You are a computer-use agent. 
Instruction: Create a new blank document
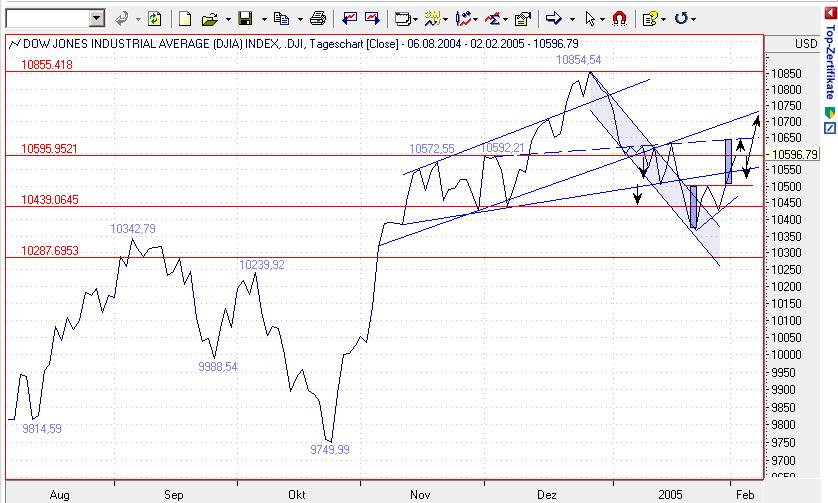[185, 19]
